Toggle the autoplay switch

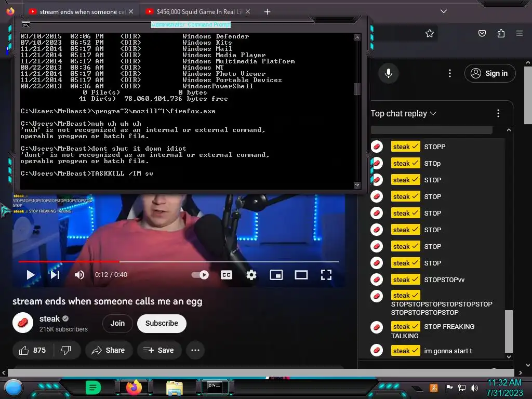(200, 275)
